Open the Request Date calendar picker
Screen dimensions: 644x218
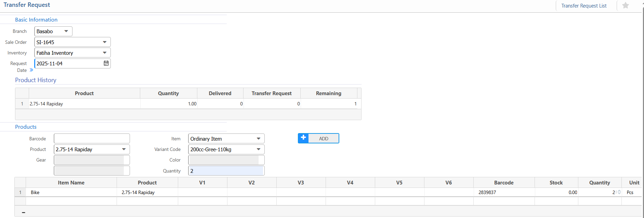coord(106,63)
